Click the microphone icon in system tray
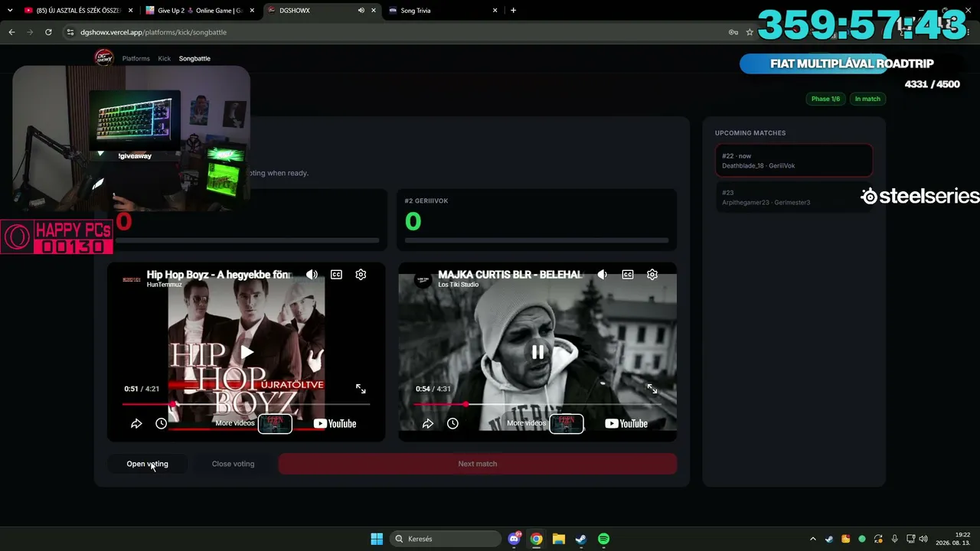This screenshot has height=551, width=980. 894,539
